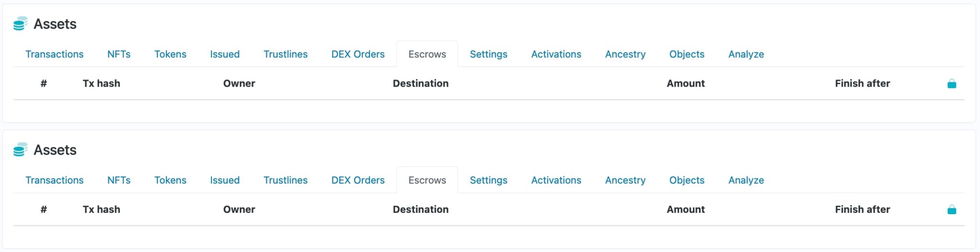Show Trustlines in the second Assets panel
The image size is (980, 252).
pyautogui.click(x=285, y=180)
